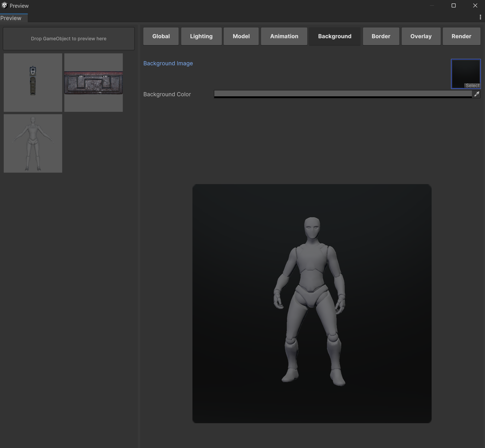The height and width of the screenshot is (448, 485).
Task: Click the Background tab
Action: [334, 36]
